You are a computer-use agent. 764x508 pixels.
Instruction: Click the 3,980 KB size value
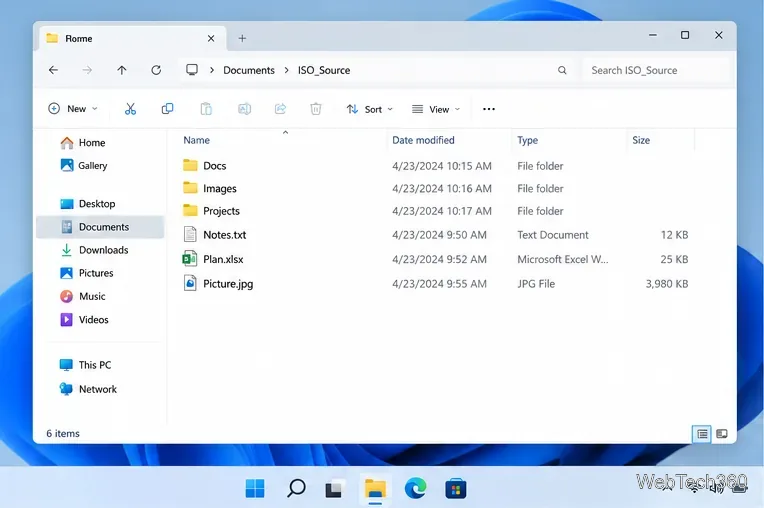pos(667,283)
